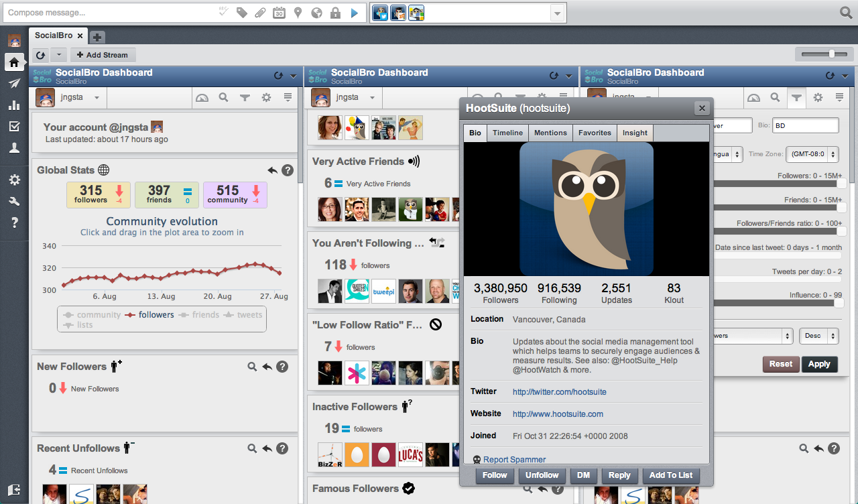Click the paperclip attach icon
The height and width of the screenshot is (504, 858).
click(260, 13)
